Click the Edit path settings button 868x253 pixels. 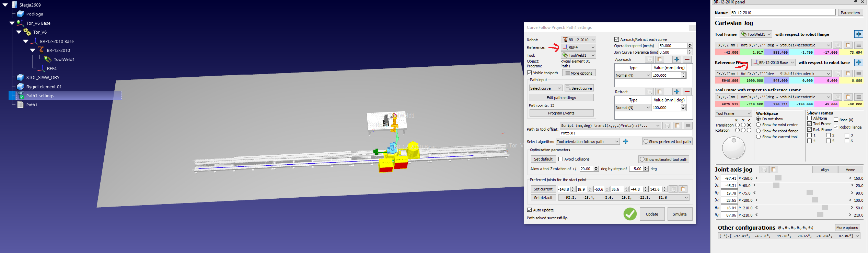[561, 98]
